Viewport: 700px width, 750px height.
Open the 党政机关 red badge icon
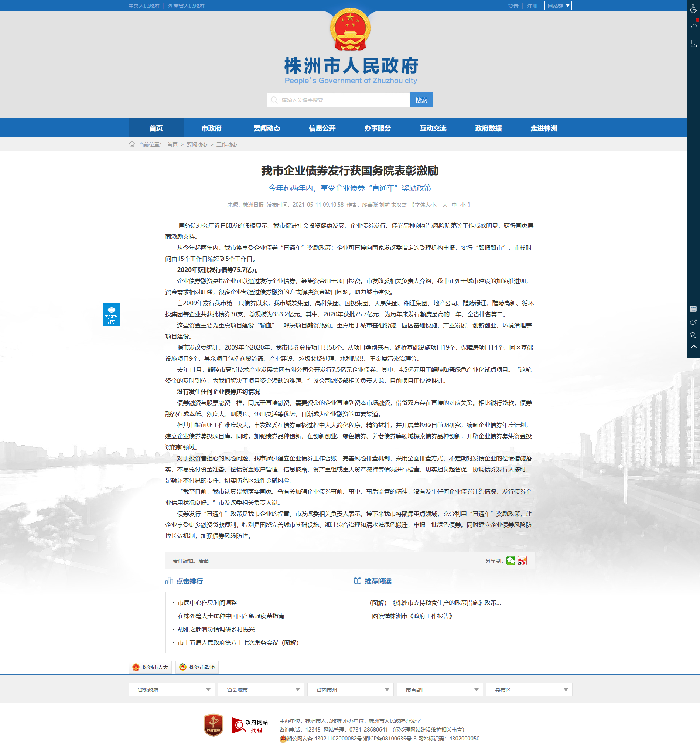214,725
